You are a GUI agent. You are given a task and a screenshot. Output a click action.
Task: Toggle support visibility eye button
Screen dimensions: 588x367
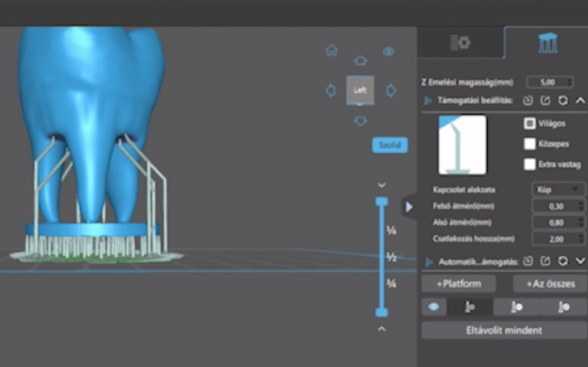(x=434, y=307)
